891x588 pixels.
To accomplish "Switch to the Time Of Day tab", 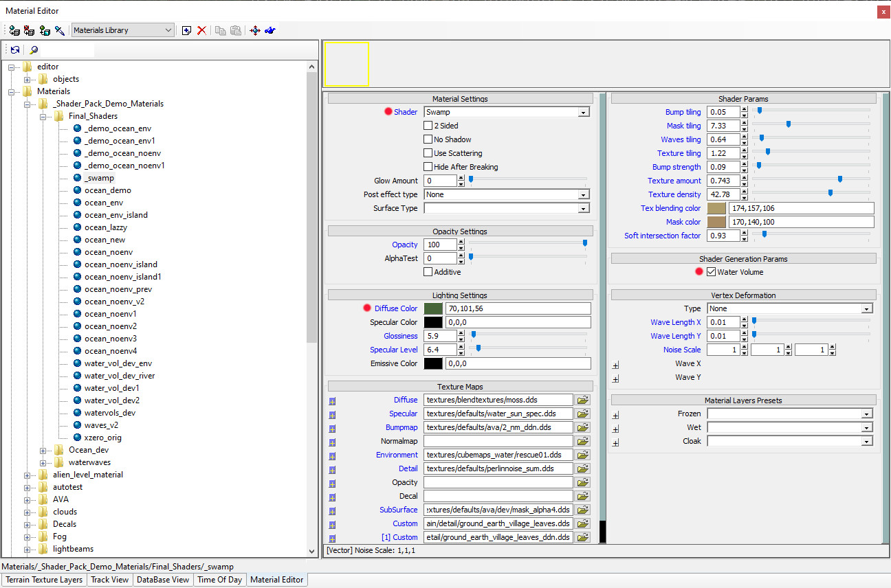I will [x=219, y=580].
